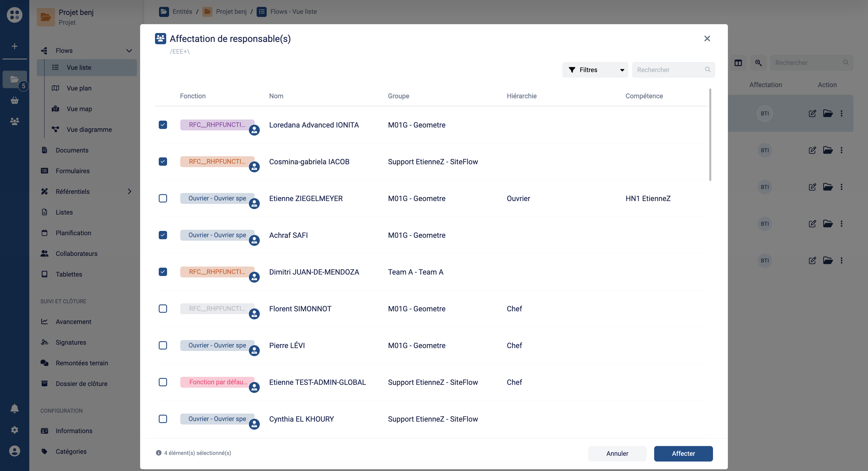Go to Collaborateurs menu item
This screenshot has height=471, width=868.
click(76, 254)
